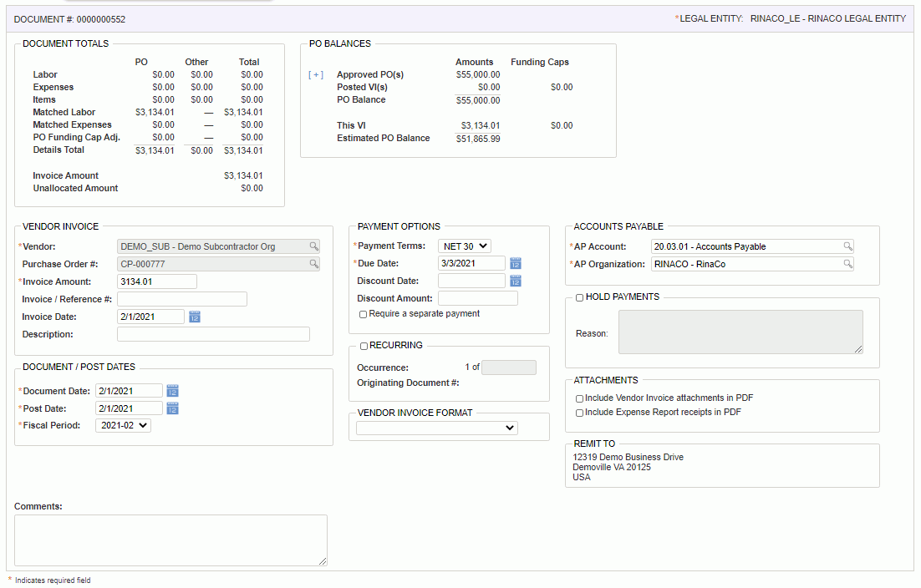Click the Invoice / Reference # field
Screen dimensions: 921x588
(x=182, y=299)
